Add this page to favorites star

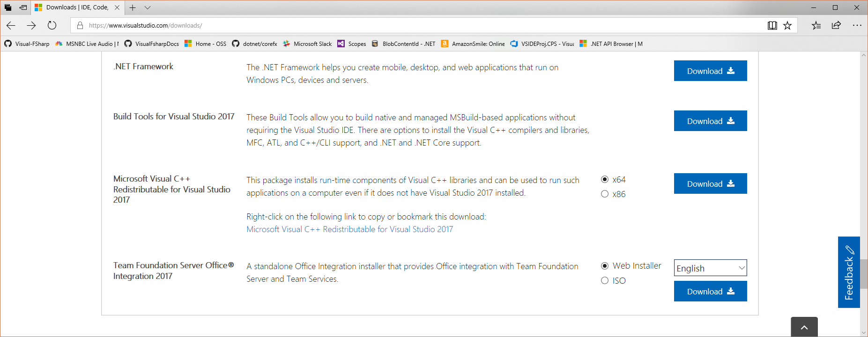coord(787,25)
